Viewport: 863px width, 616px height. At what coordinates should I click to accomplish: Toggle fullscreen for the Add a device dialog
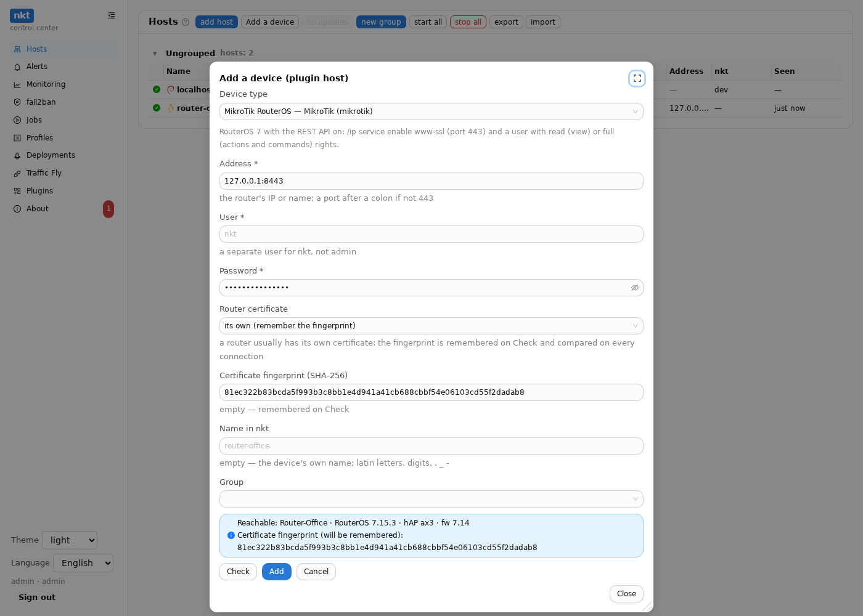[x=637, y=78]
